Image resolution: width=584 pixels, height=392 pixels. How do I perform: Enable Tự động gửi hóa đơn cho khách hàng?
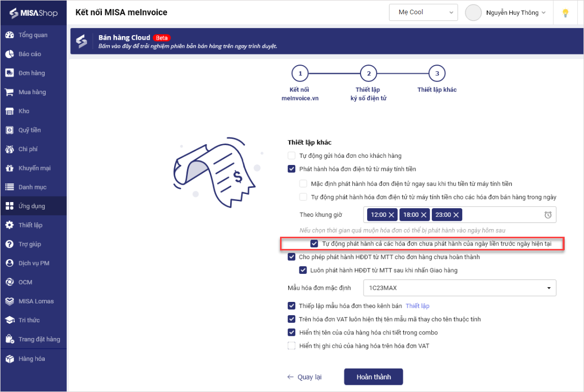point(291,156)
